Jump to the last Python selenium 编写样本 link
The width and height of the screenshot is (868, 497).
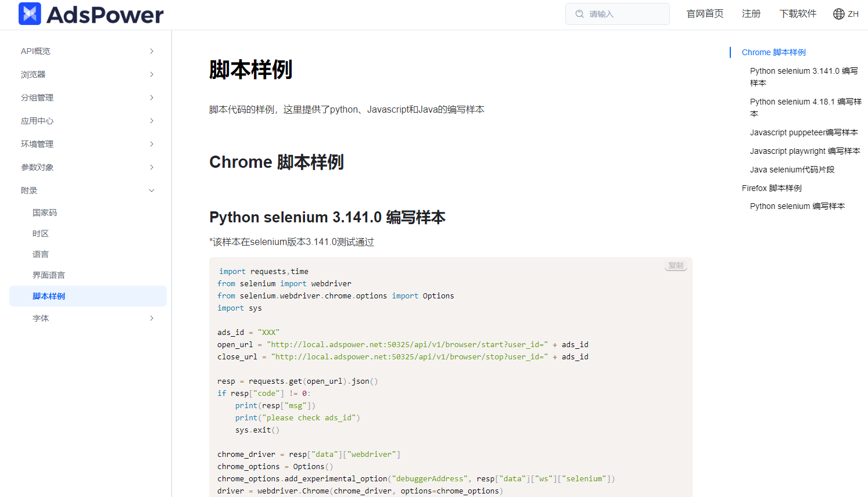(797, 206)
